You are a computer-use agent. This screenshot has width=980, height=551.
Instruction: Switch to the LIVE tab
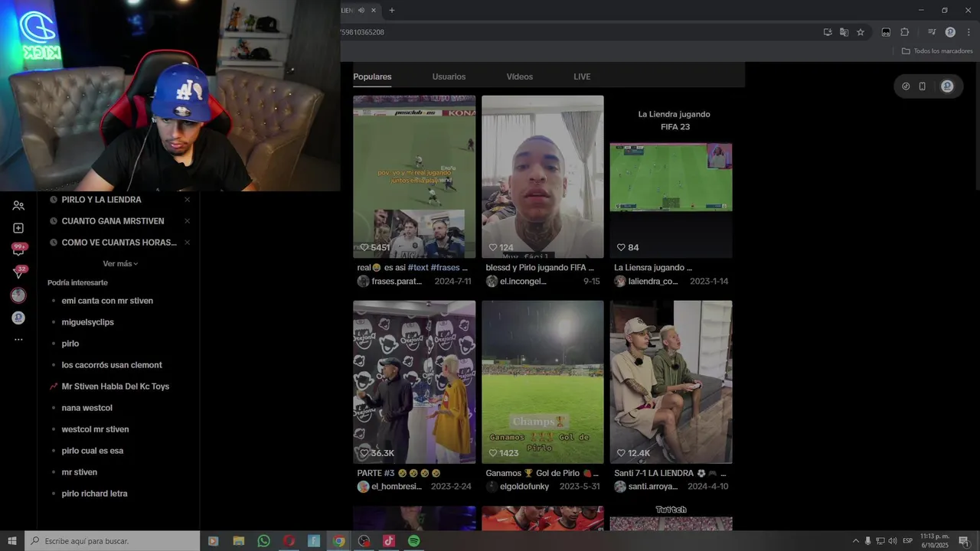(x=582, y=77)
